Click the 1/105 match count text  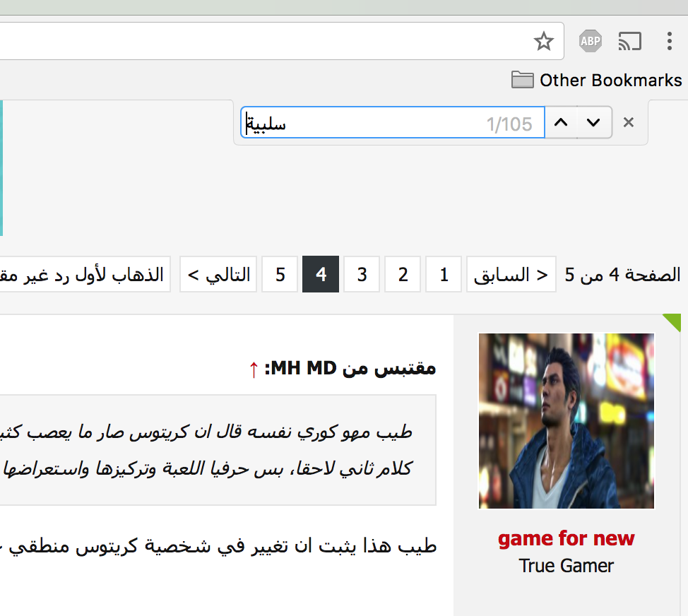point(509,124)
